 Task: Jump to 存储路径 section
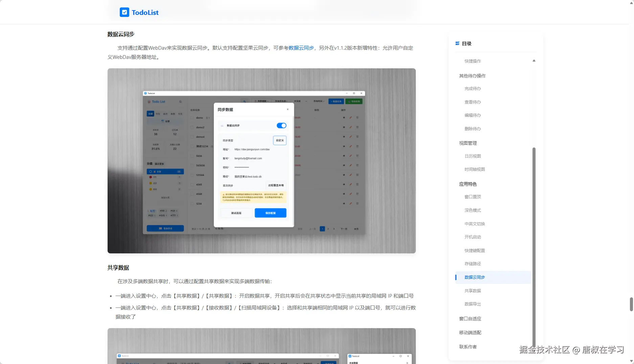[x=473, y=264]
